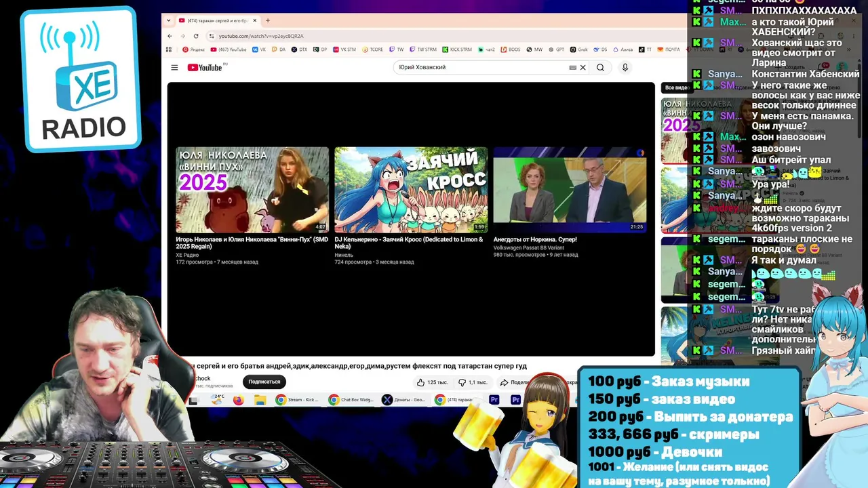
Task: Open the Яндекс bookmark
Action: [194, 49]
